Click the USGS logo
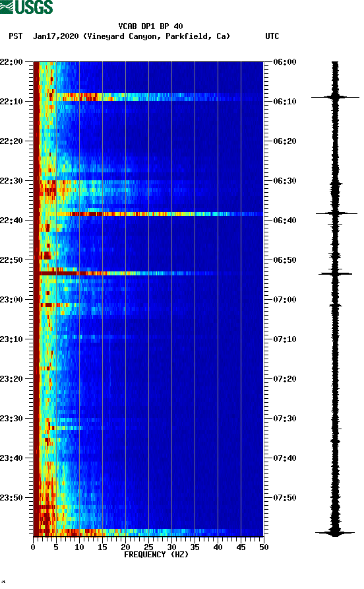Viewport: 364px width, 589px height. [26, 7]
